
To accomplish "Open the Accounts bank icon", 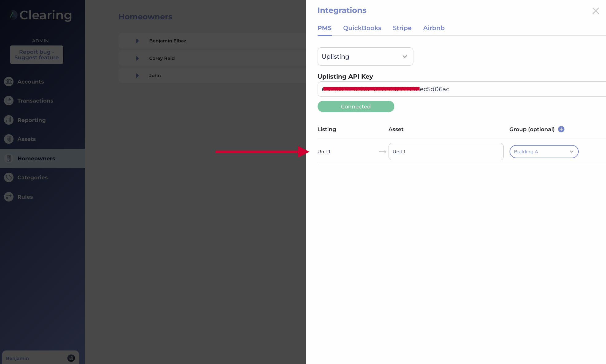I will point(9,81).
